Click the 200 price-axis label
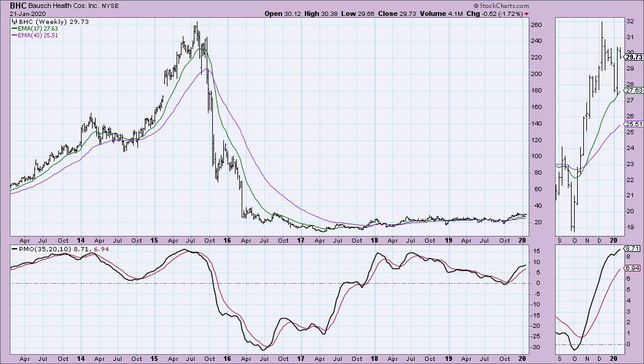Viewport: 644px width, 364px height. point(537,74)
